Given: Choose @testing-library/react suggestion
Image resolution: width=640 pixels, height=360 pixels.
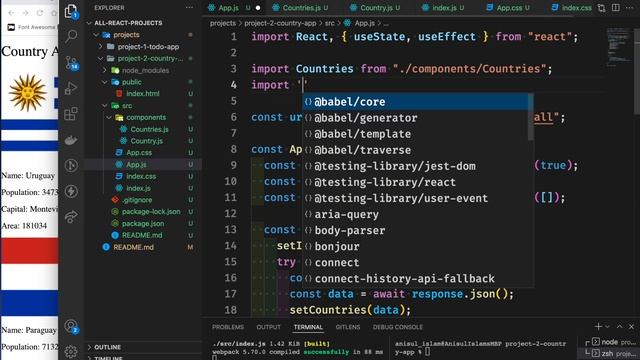Looking at the screenshot, I should click(416, 182).
